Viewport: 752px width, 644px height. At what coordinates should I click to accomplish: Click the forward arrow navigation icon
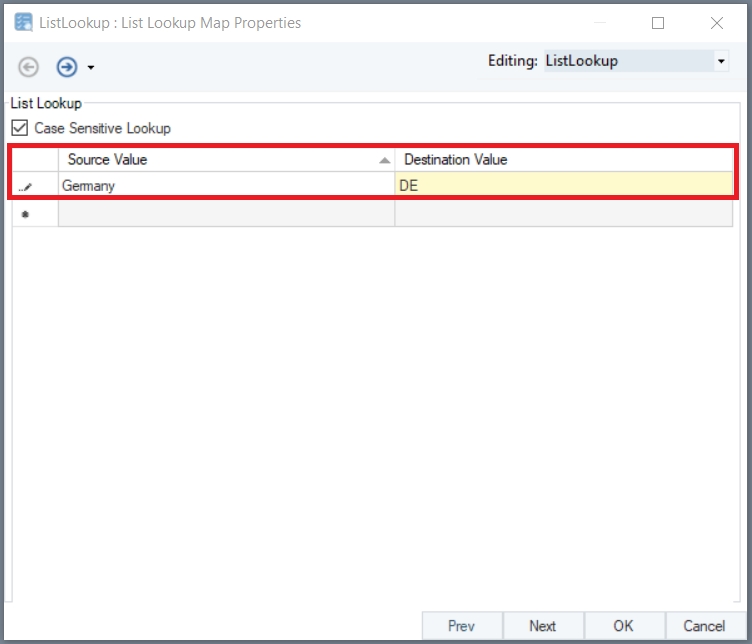pyautogui.click(x=66, y=67)
